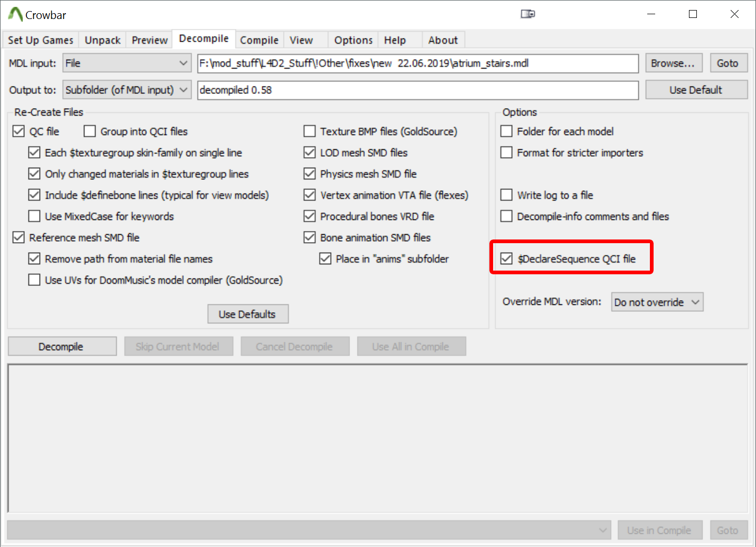756x547 pixels.
Task: Click the Skip Current Model button
Action: click(178, 347)
